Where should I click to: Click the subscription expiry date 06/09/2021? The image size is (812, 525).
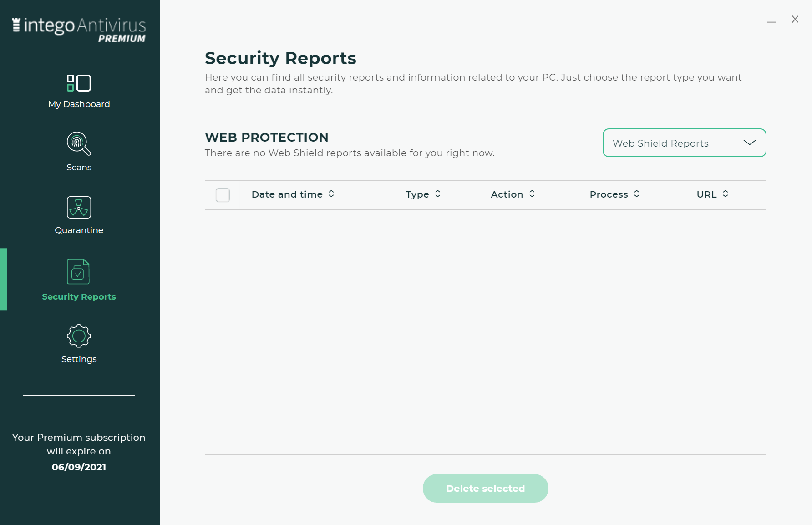[79, 467]
